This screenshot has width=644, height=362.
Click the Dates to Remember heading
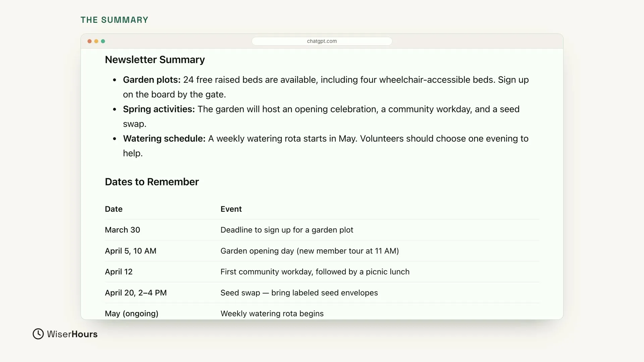point(152,182)
